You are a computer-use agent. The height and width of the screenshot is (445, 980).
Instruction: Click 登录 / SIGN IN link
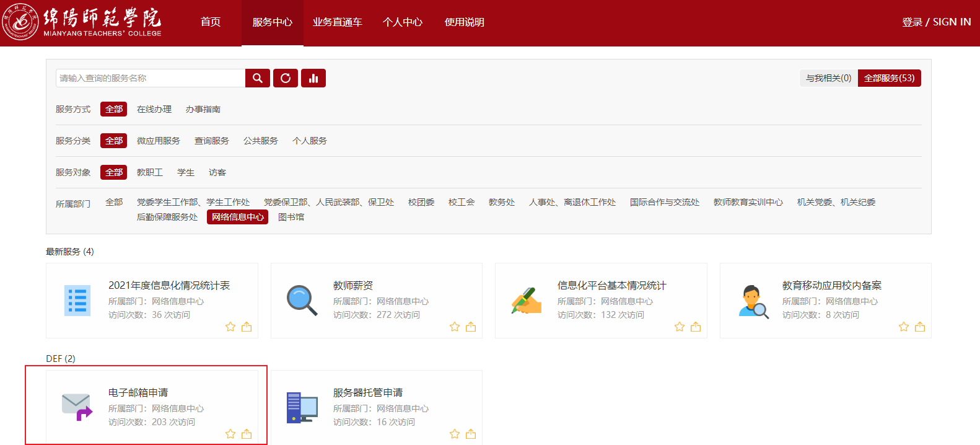936,22
